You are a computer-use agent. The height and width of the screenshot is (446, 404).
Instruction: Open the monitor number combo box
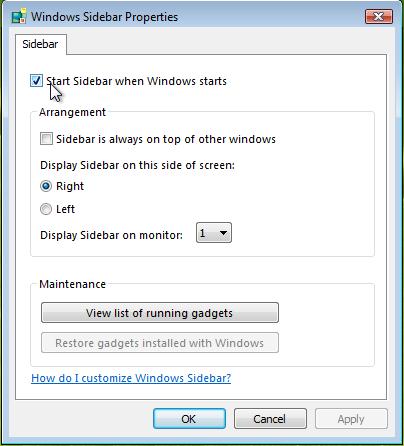214,233
